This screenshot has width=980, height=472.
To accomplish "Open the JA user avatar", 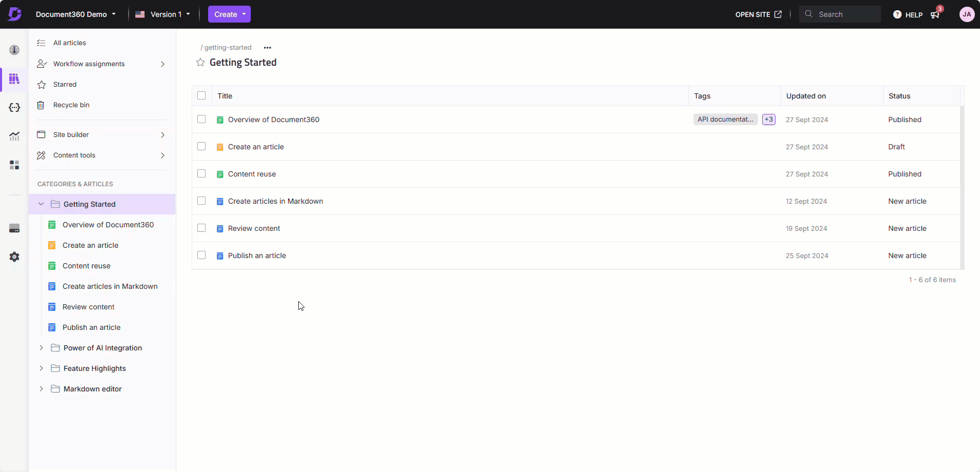I will 967,14.
